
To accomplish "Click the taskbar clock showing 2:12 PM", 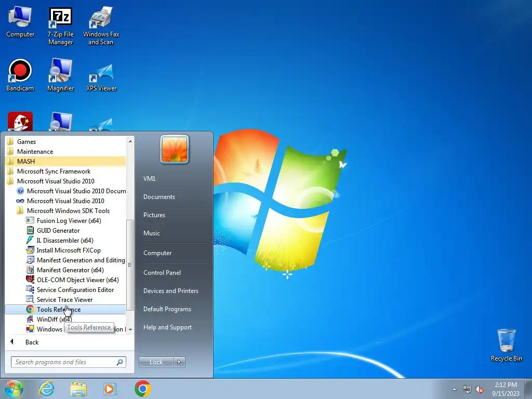I will coord(506,389).
